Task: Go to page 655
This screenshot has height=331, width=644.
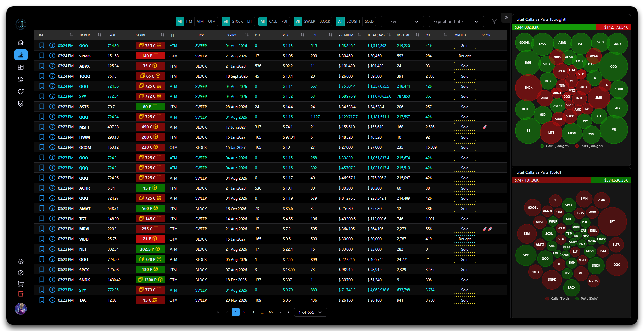Action: [x=272, y=312]
